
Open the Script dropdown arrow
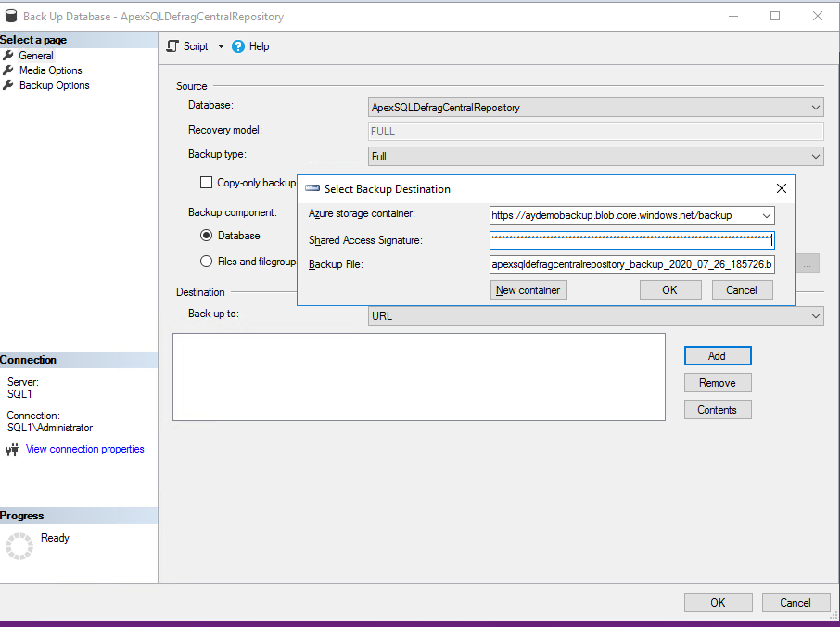(221, 46)
